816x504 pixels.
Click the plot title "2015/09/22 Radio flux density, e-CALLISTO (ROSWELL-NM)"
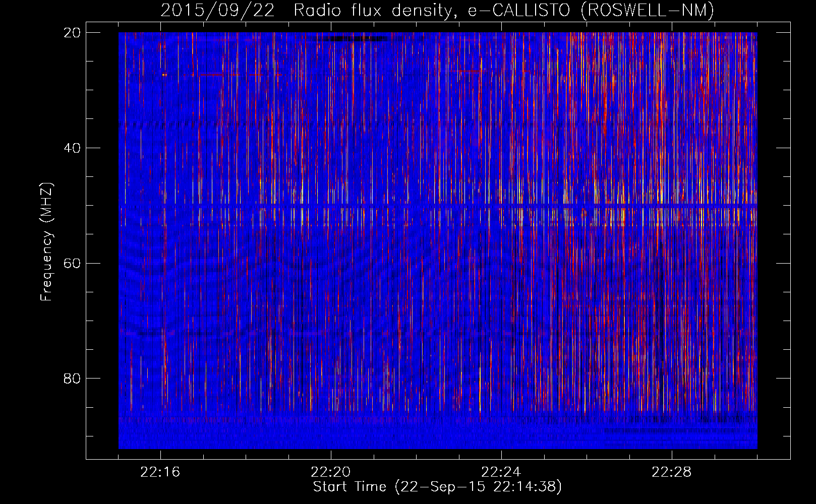click(x=437, y=10)
